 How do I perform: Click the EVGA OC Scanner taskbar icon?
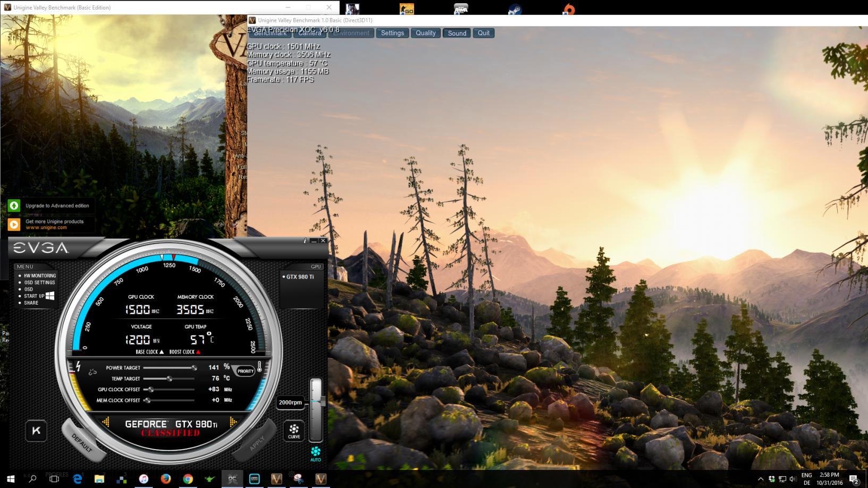(232, 479)
